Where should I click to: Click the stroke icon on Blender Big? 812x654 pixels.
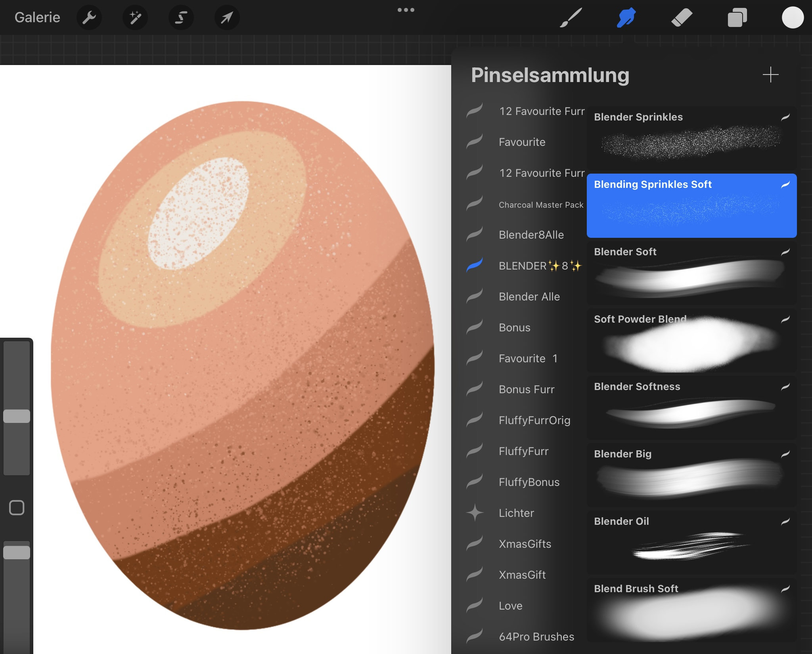785,454
